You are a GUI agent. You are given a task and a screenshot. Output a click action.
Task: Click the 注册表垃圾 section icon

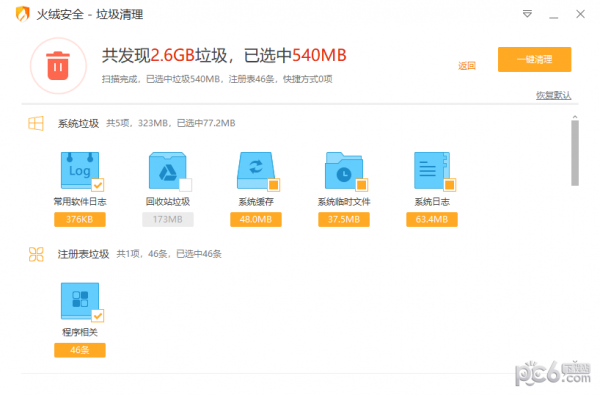[x=36, y=254]
